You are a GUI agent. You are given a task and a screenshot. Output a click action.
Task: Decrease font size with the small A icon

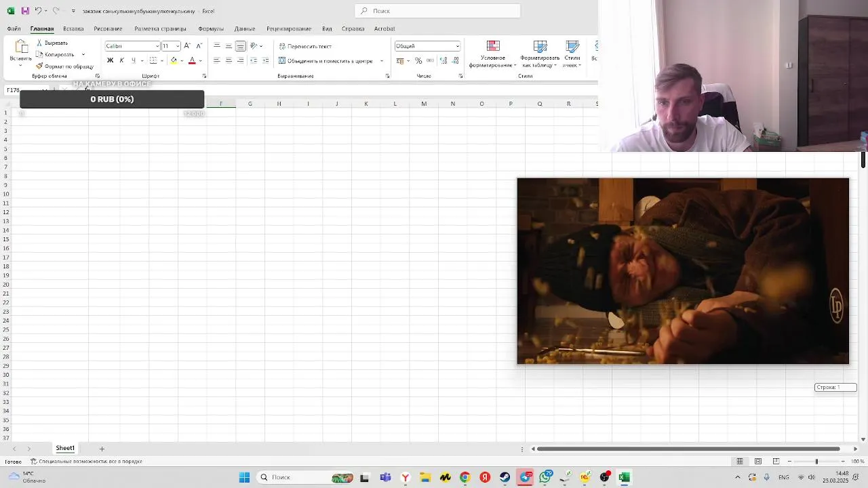[199, 45]
